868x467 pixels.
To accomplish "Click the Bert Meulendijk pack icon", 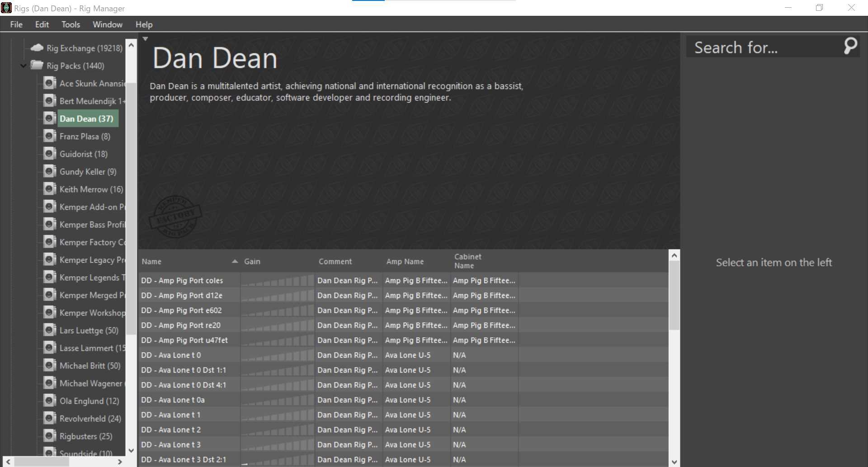I will [x=50, y=100].
